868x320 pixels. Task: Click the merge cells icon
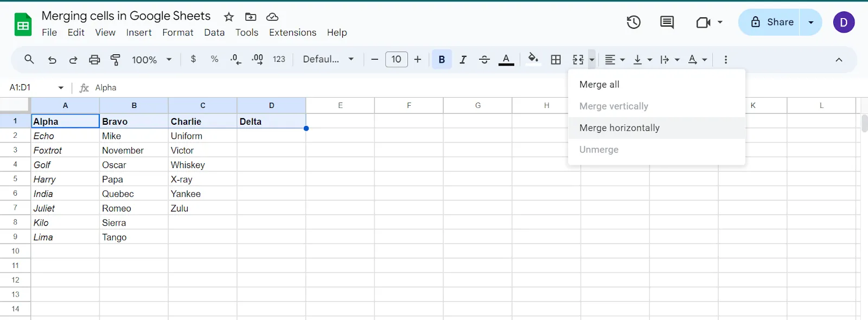[578, 60]
